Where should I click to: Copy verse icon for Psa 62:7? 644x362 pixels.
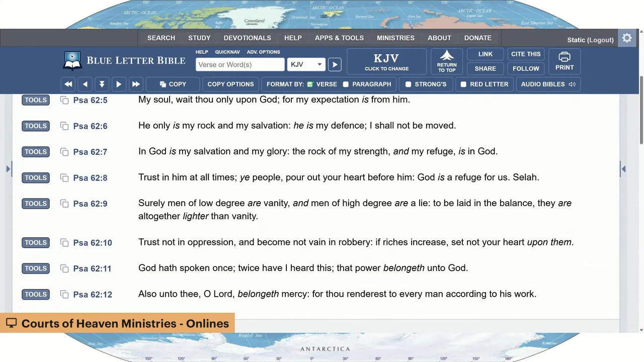click(64, 152)
